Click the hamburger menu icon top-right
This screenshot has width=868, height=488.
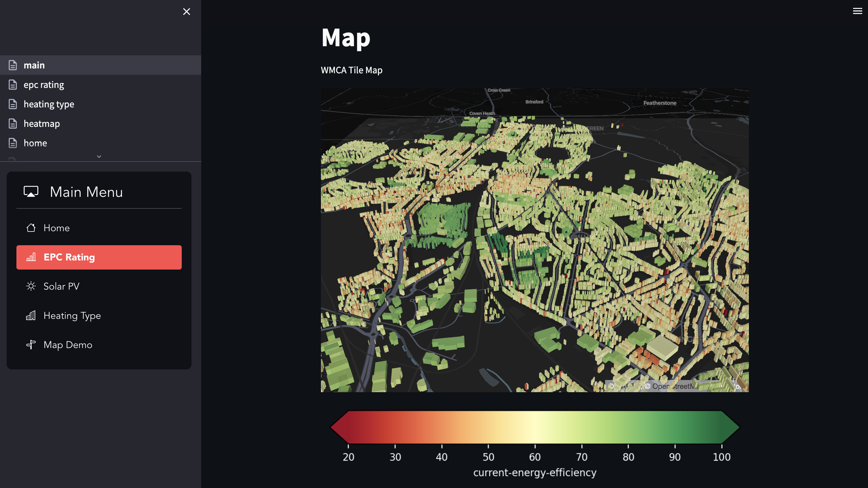click(x=856, y=11)
